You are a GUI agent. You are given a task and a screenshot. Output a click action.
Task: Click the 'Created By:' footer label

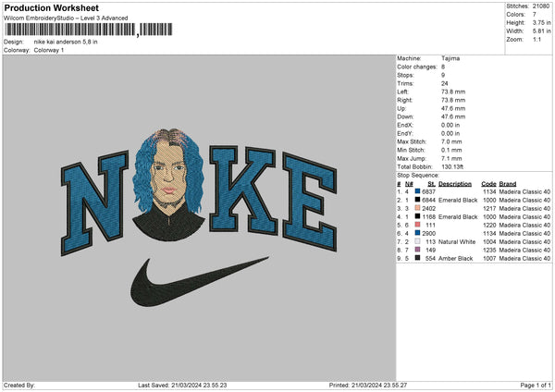pos(19,385)
